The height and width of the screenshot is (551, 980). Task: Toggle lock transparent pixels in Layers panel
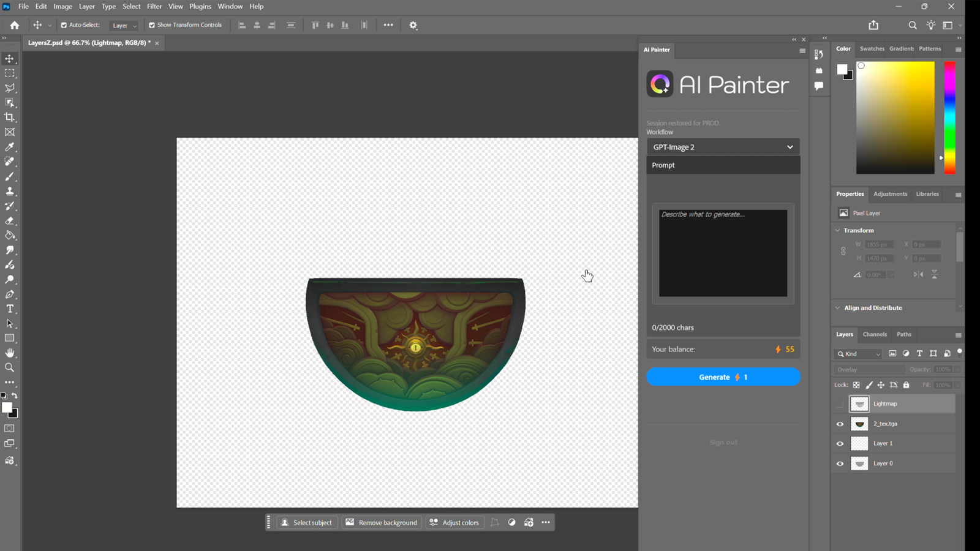[856, 385]
